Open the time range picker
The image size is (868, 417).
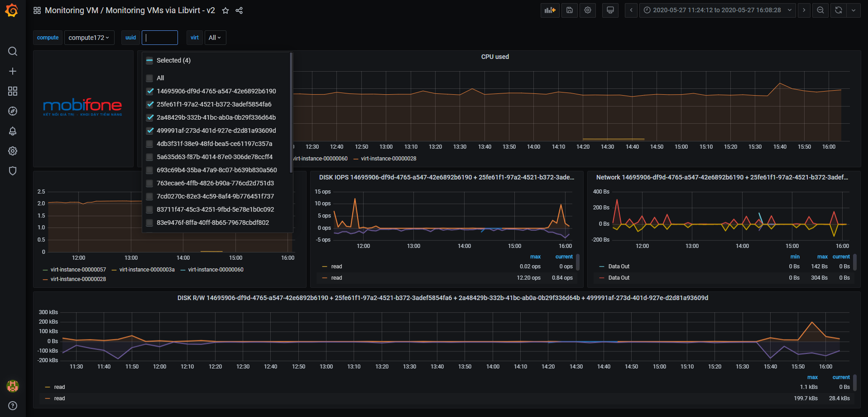coord(717,10)
